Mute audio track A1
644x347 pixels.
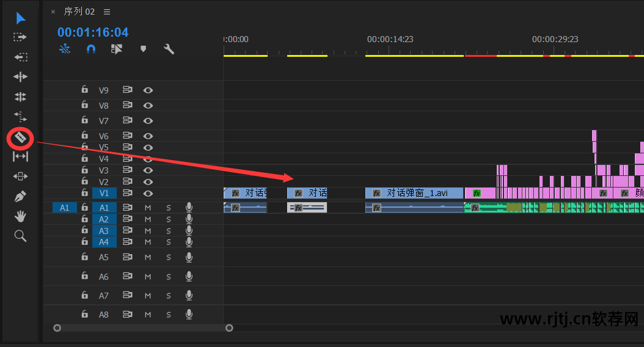[x=148, y=208]
